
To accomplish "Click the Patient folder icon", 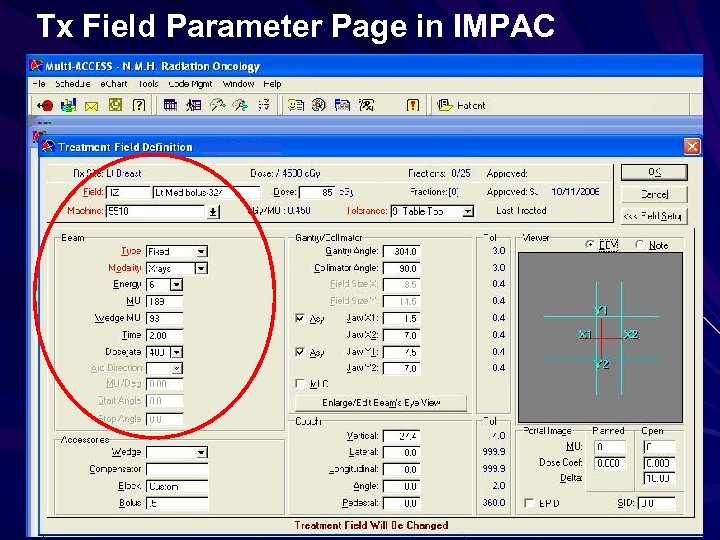I will (x=444, y=105).
